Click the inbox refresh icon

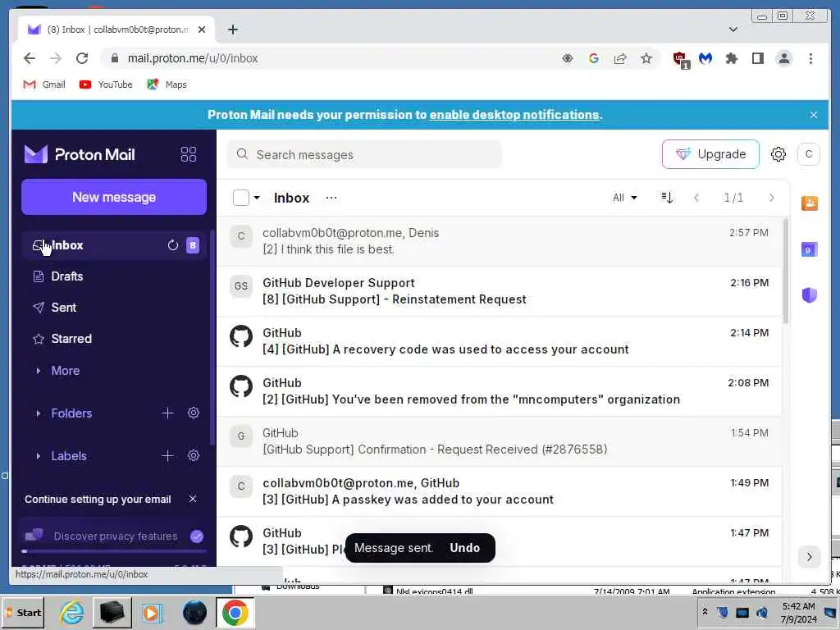(x=172, y=245)
